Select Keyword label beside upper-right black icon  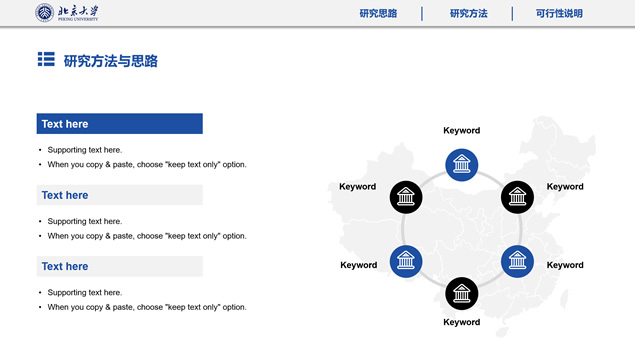click(565, 187)
